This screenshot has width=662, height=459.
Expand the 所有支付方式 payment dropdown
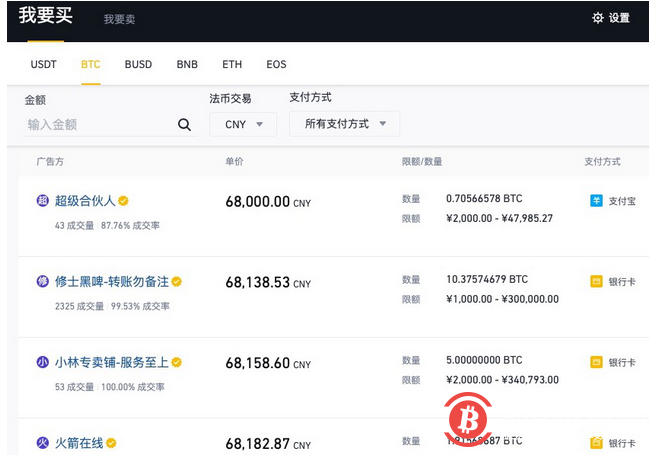[344, 124]
